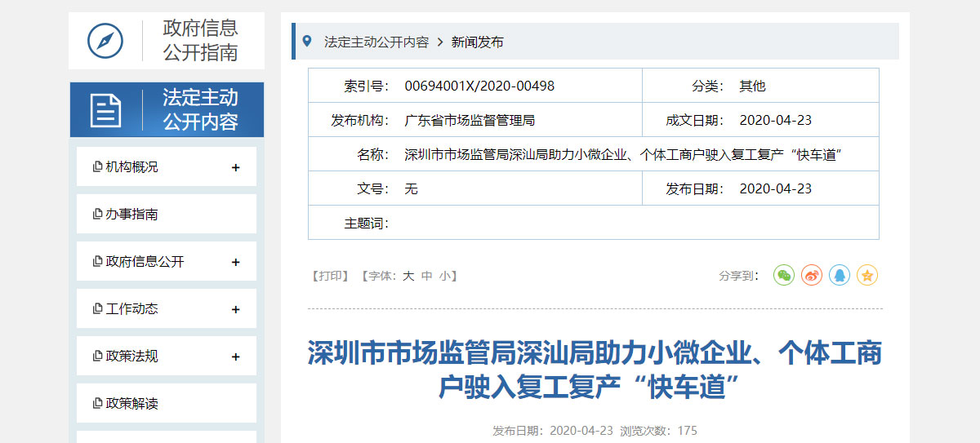
Task: Click the copy icon next to 政府信息公开
Action: point(98,262)
